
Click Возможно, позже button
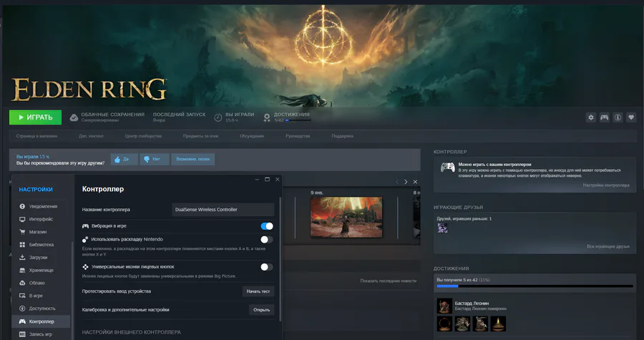tap(193, 160)
